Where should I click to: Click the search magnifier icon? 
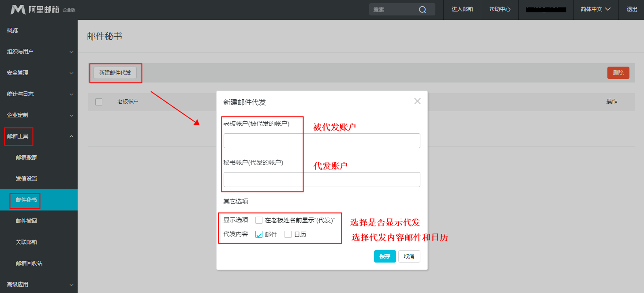[x=423, y=9]
